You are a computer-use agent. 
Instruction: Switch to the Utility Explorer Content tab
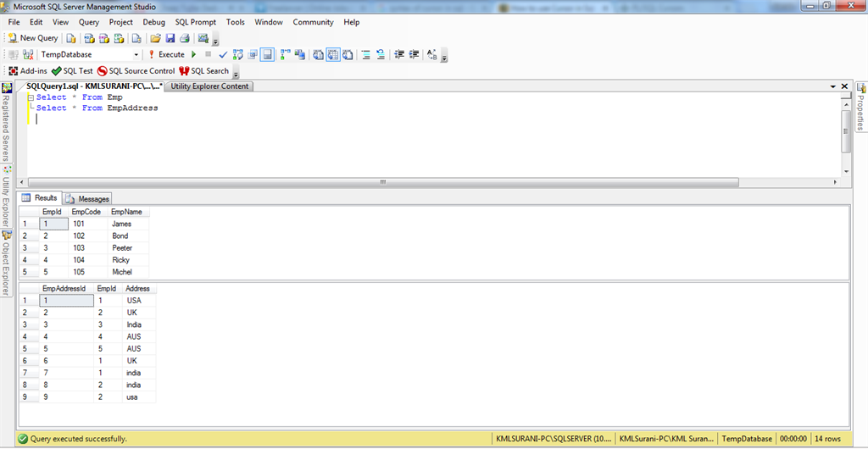tap(209, 86)
